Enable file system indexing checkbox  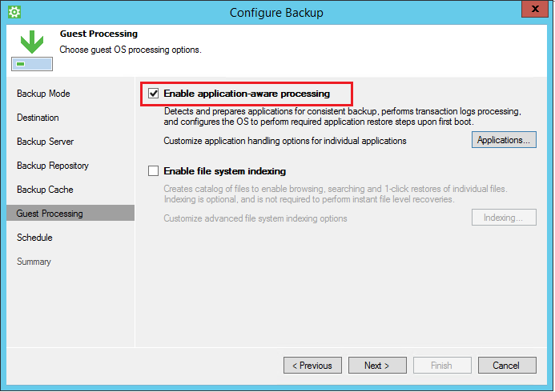tap(154, 171)
